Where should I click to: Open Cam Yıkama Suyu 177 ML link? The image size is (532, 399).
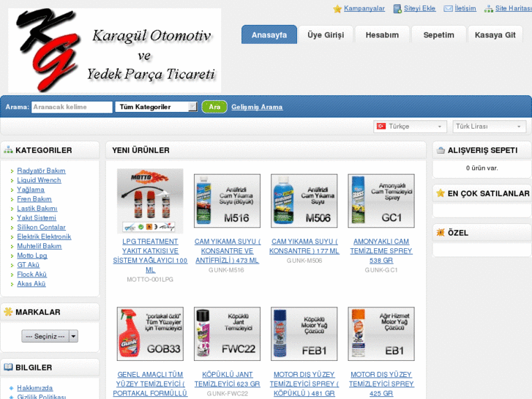point(304,246)
